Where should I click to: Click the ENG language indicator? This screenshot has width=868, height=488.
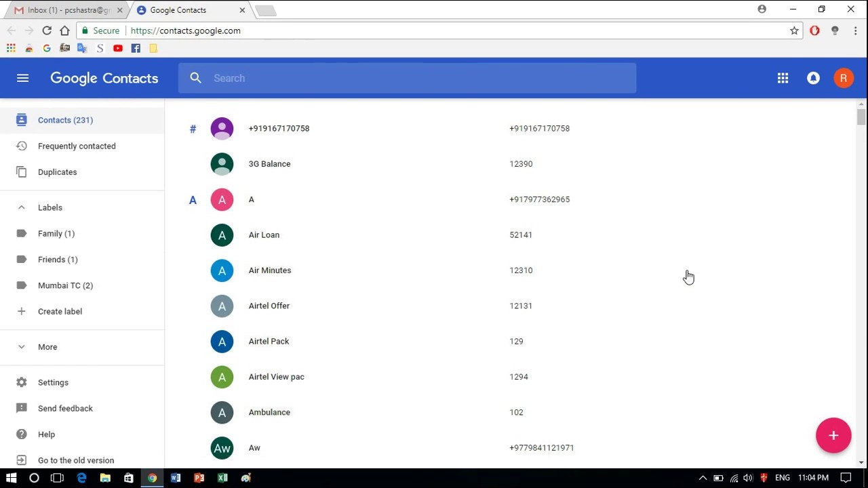coord(783,478)
